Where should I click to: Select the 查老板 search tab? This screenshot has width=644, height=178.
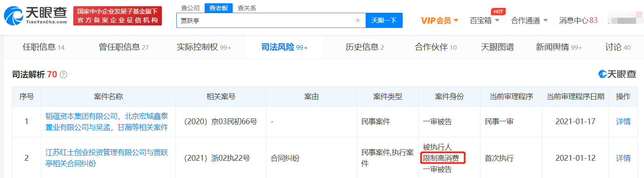(218, 8)
